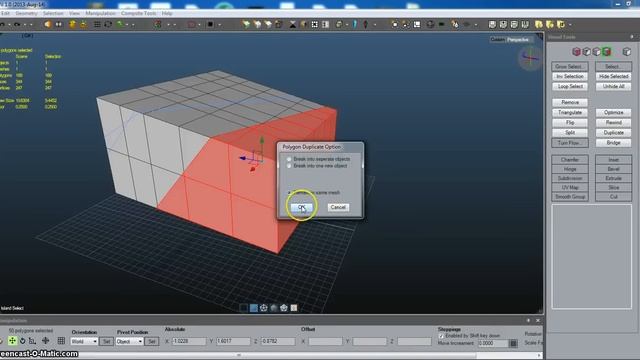
Task: Open dropdown arrow beside black square icon
Action: (220, 25)
